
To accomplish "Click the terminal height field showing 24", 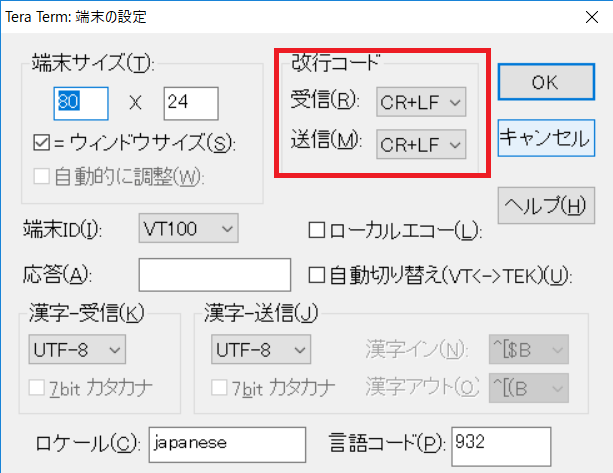I will point(190,102).
